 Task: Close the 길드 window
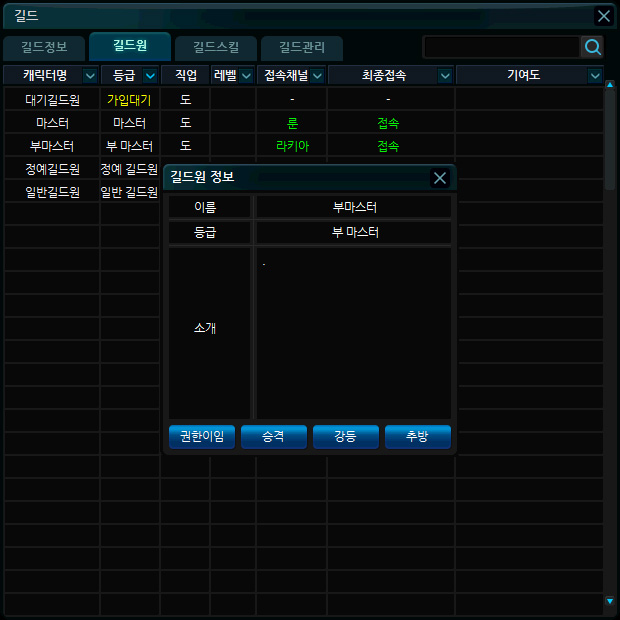coord(603,16)
